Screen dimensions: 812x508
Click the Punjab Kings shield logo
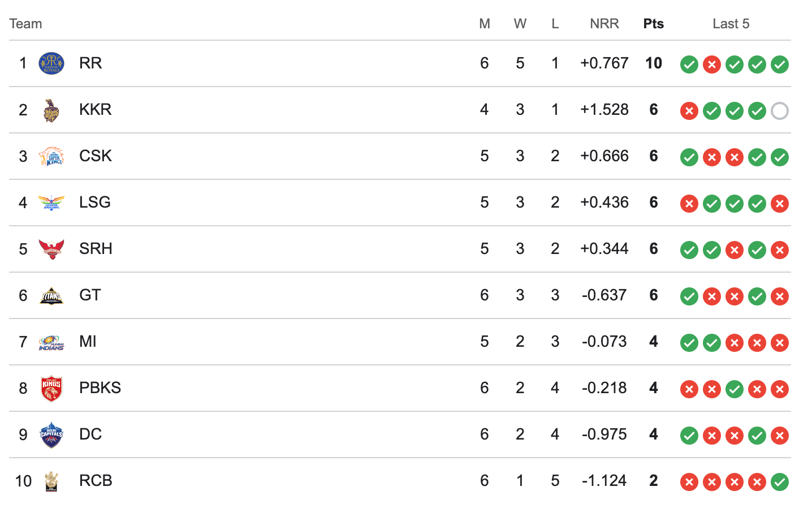(51, 389)
